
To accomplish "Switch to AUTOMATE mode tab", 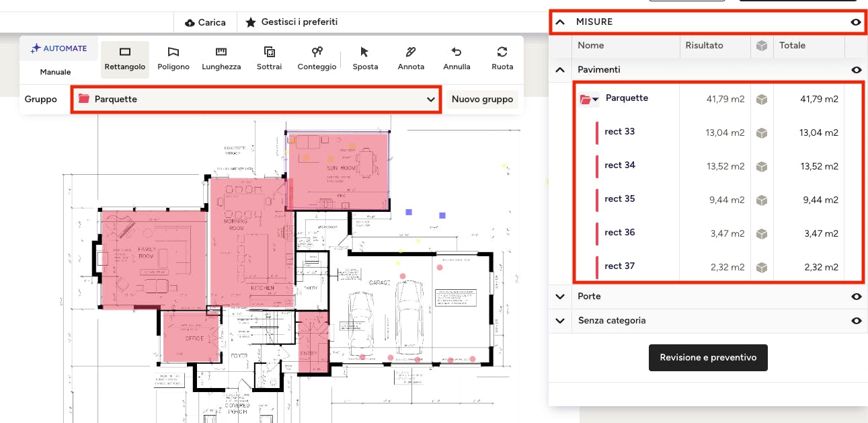I will (59, 48).
